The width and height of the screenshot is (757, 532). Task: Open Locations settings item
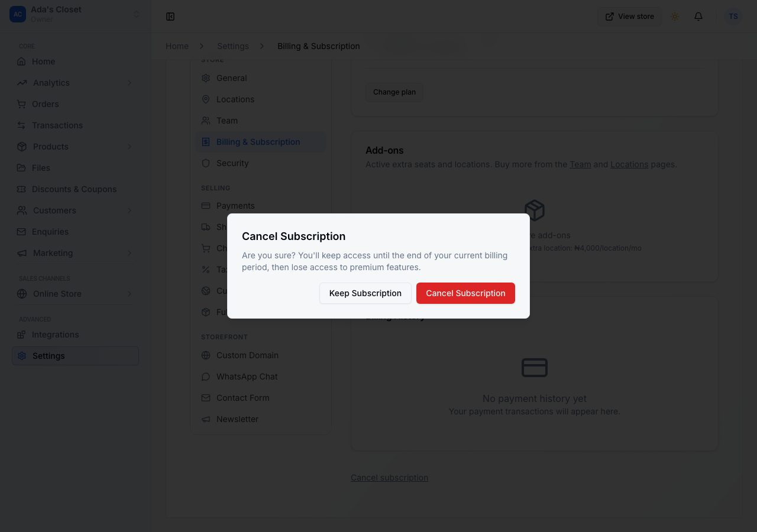click(x=261, y=99)
